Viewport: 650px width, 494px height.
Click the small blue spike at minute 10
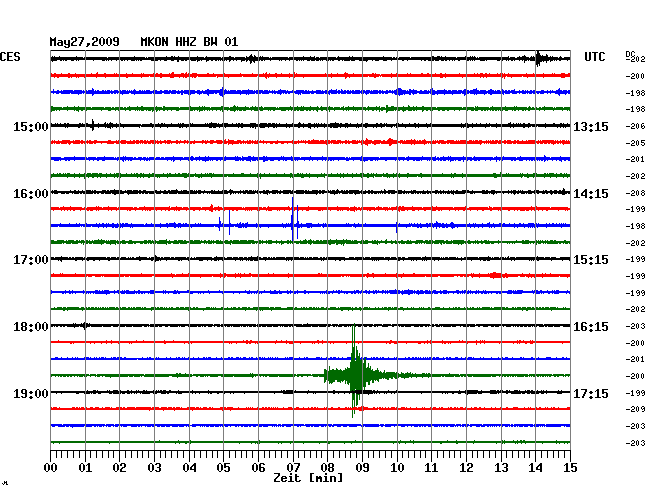(397, 228)
